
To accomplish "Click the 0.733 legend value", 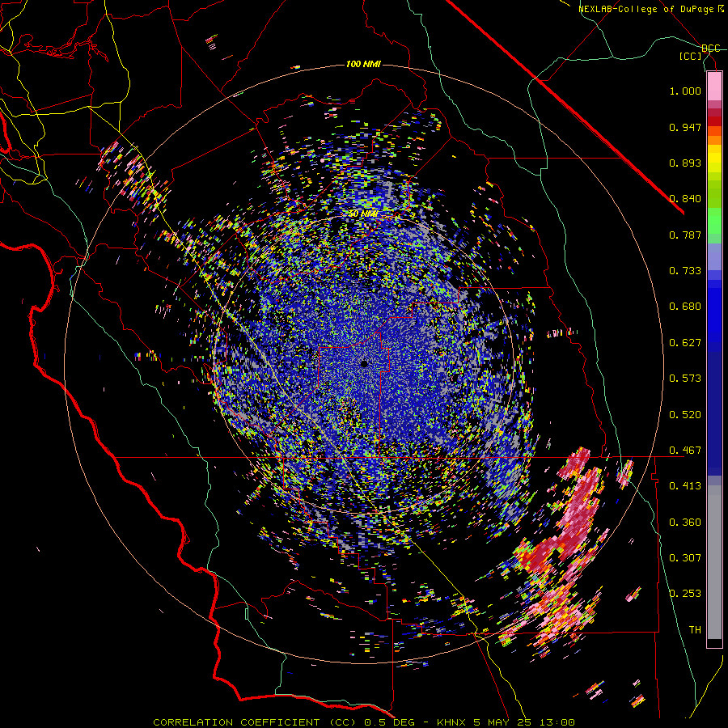I will [685, 271].
